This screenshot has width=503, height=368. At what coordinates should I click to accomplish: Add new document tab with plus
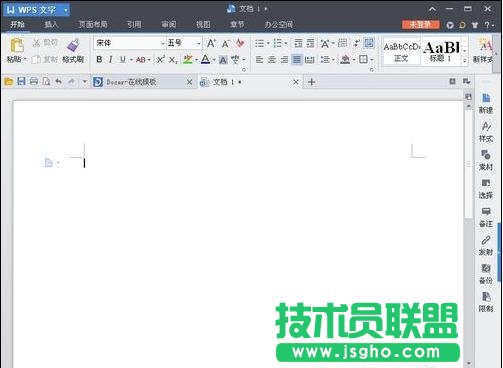pos(311,82)
